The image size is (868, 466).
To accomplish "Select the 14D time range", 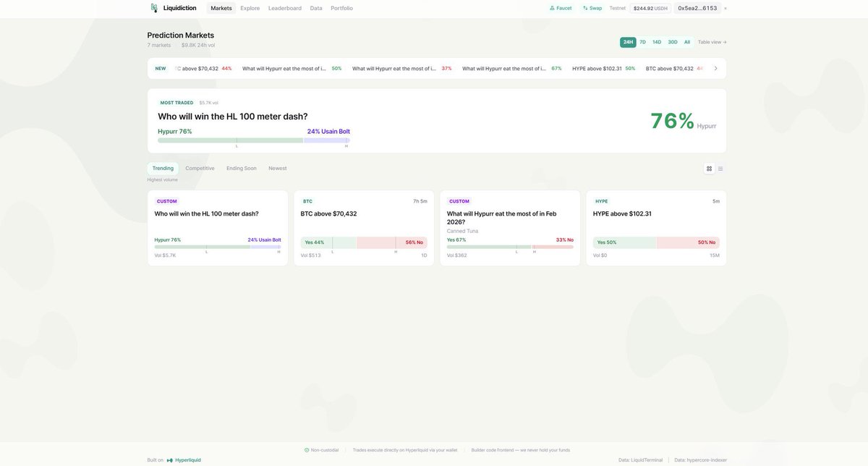I will point(657,42).
